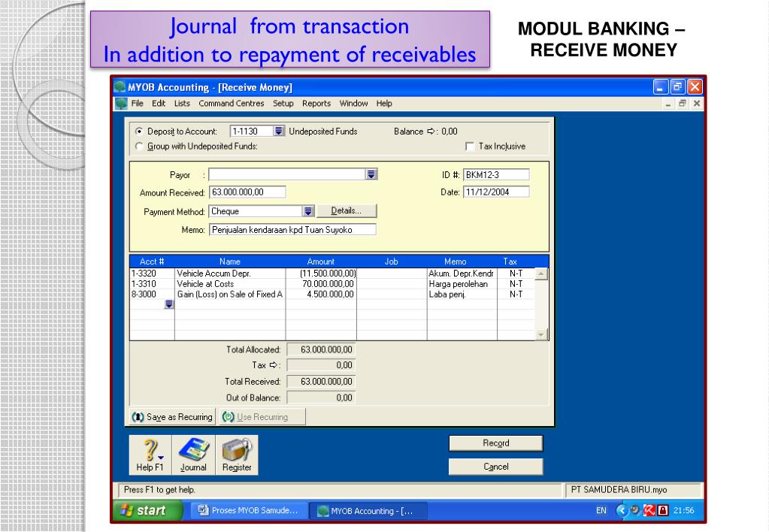Close the inner Receive Money document

pos(696,104)
